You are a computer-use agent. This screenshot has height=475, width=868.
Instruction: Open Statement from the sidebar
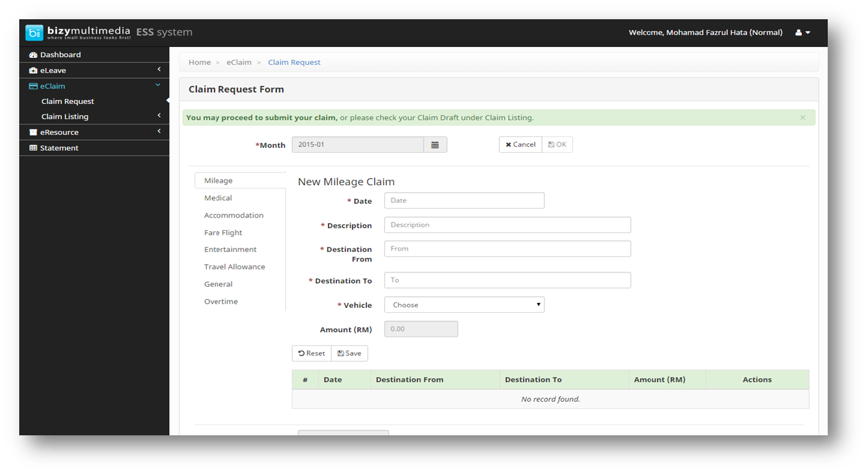click(59, 148)
